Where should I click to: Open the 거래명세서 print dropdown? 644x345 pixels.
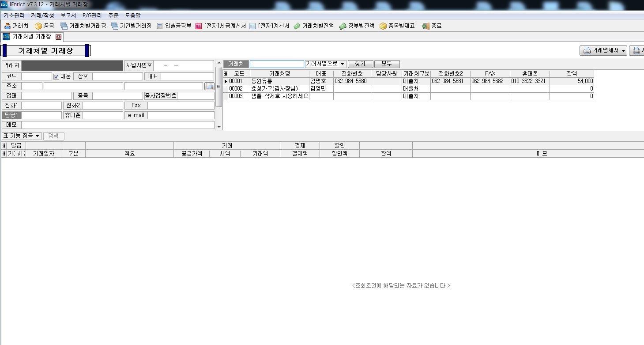(x=603, y=51)
